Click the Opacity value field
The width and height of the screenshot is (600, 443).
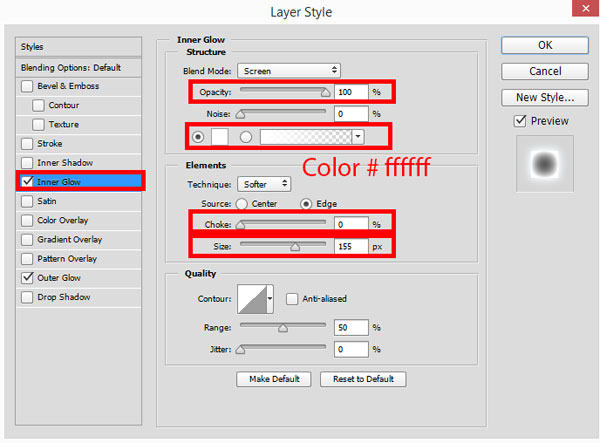click(351, 92)
